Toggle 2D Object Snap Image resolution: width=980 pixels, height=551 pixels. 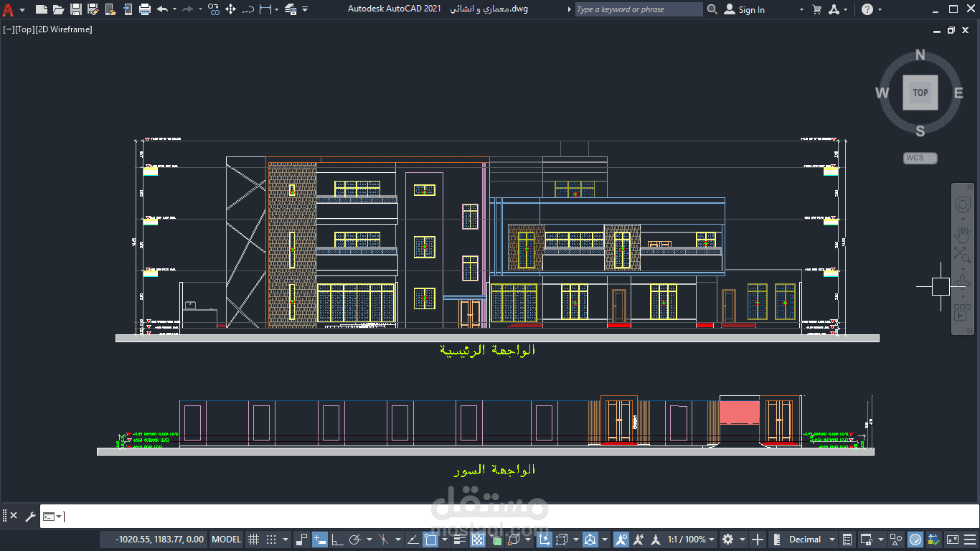pyautogui.click(x=430, y=539)
